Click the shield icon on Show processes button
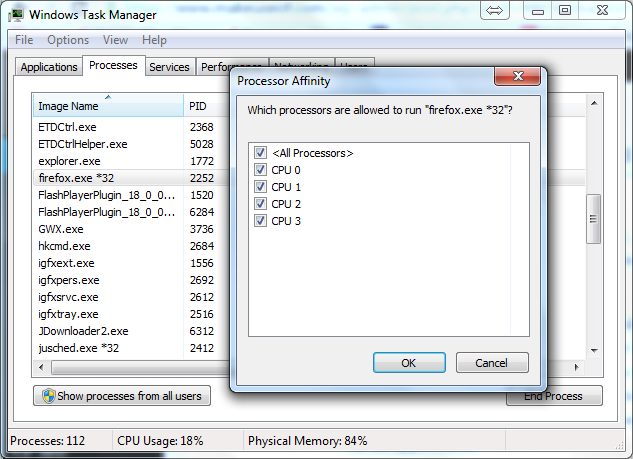This screenshot has height=459, width=633. 48,396
